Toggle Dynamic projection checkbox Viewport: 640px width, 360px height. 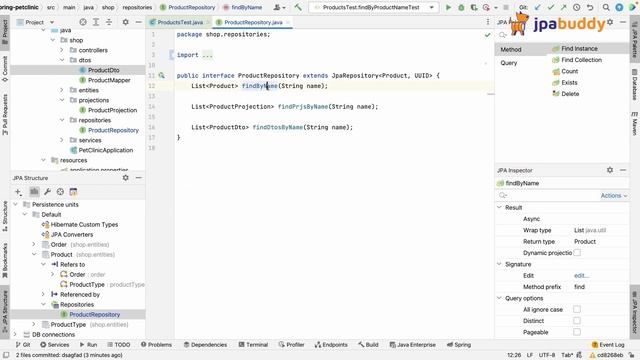click(x=577, y=253)
